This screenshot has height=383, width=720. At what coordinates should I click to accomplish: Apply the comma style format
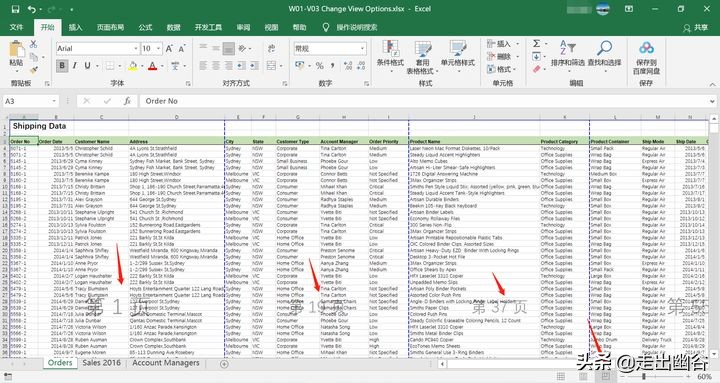point(332,66)
